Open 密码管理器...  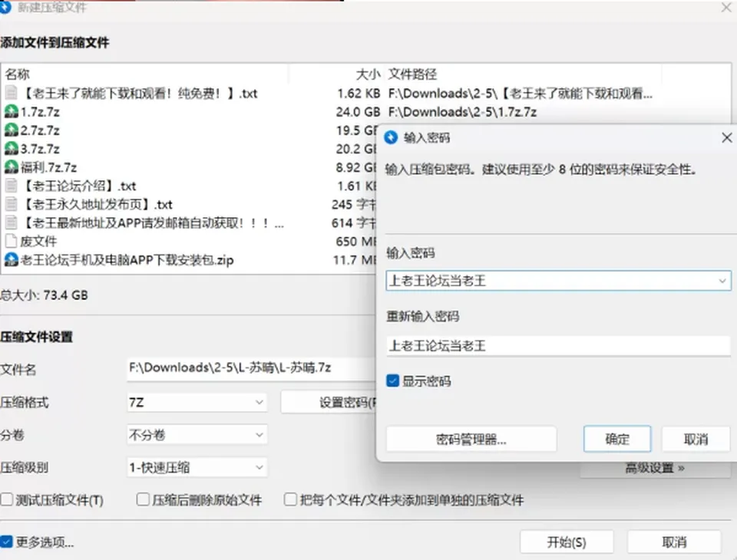471,440
